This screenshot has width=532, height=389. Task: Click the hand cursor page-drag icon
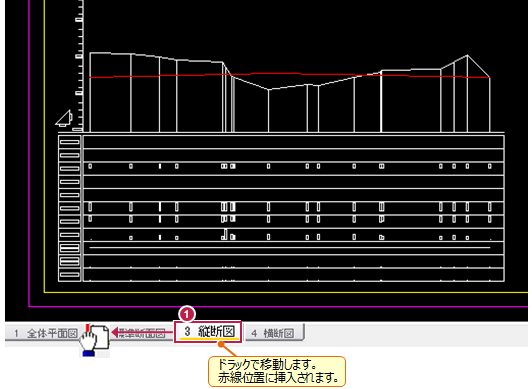click(x=94, y=341)
